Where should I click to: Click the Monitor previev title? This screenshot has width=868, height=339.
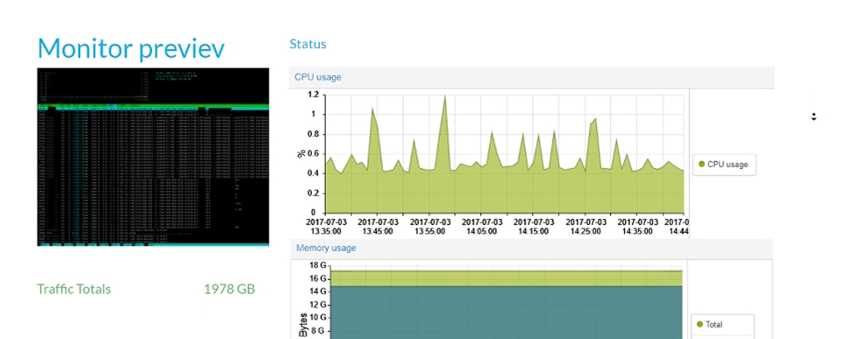pos(131,49)
